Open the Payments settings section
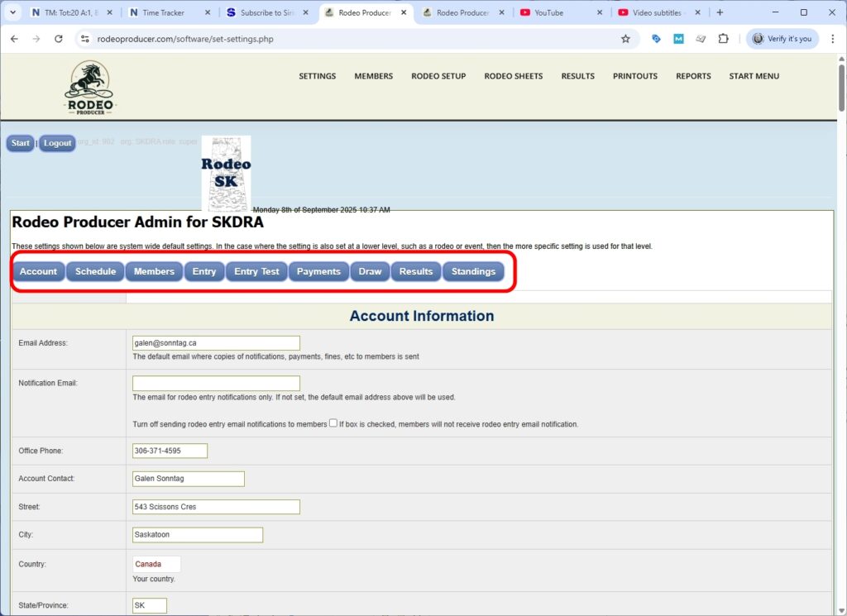 pyautogui.click(x=318, y=270)
